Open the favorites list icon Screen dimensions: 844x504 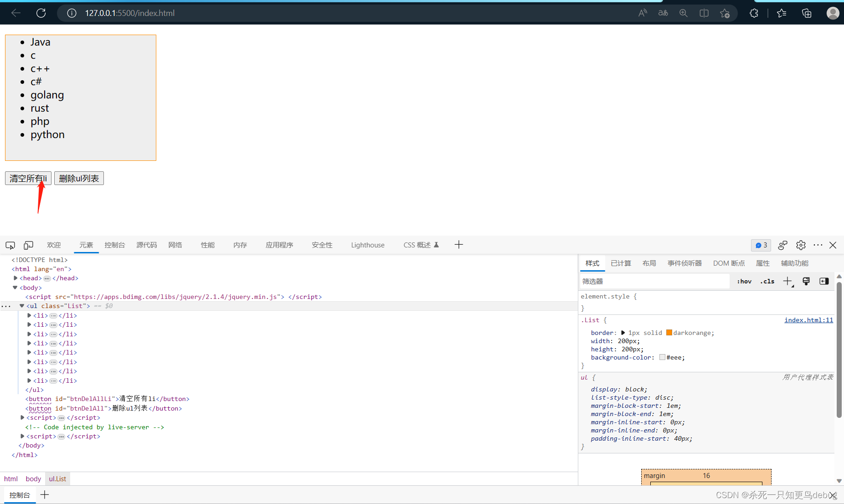point(782,13)
